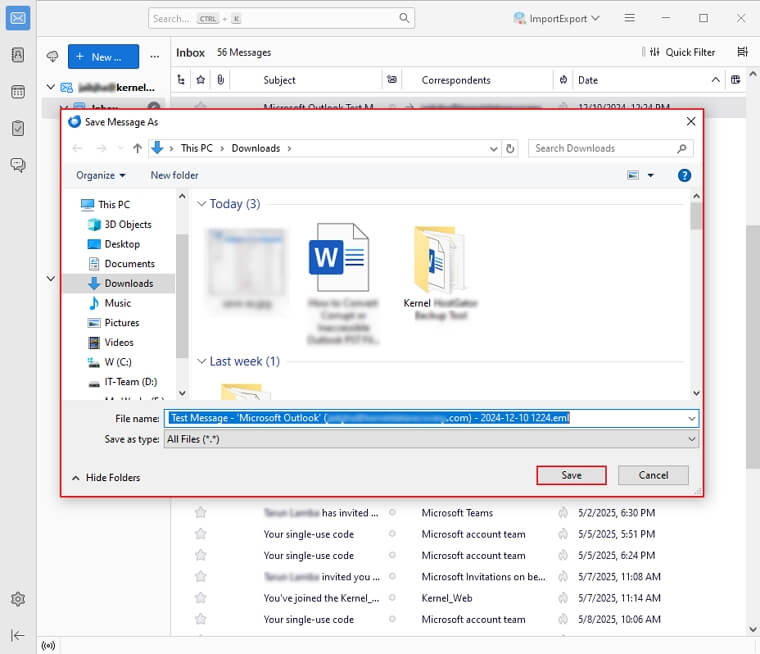
Task: Sort by starred column icon
Action: point(201,80)
